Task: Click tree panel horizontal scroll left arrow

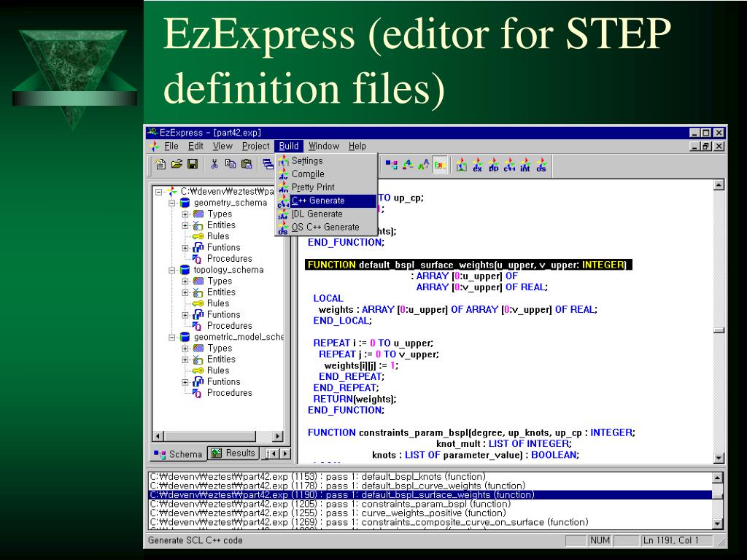Action: point(158,436)
